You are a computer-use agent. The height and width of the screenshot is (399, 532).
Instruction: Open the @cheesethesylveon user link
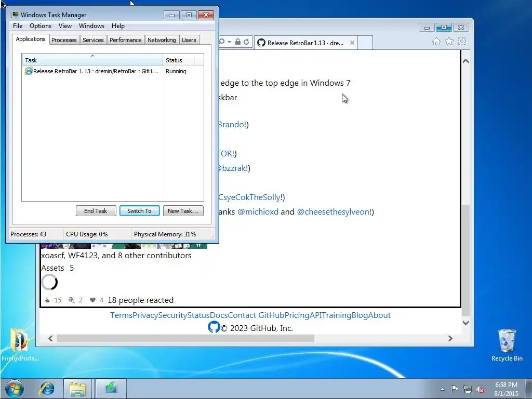click(333, 212)
